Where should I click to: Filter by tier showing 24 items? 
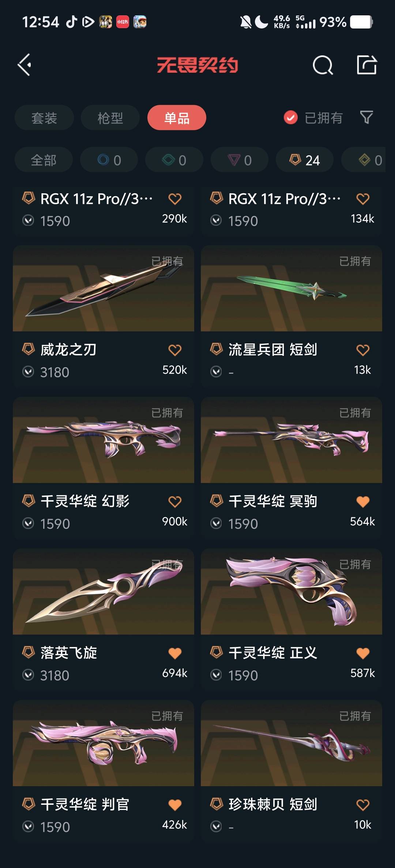[305, 160]
